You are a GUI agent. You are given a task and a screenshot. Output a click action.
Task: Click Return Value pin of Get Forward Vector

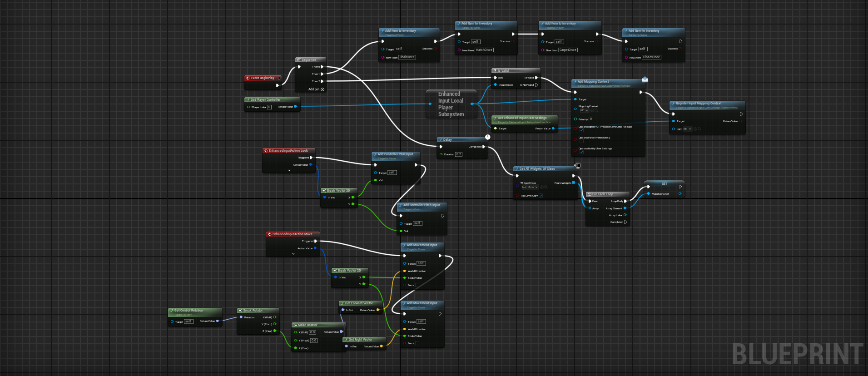pyautogui.click(x=378, y=310)
